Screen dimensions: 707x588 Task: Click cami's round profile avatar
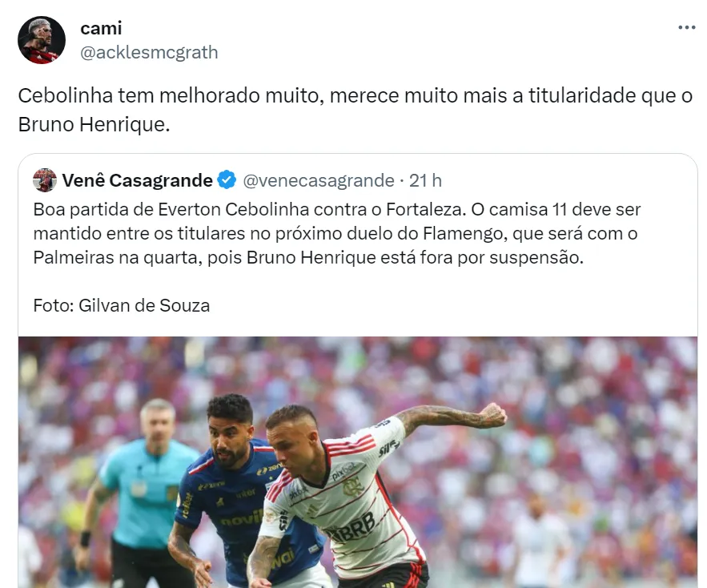click(42, 40)
